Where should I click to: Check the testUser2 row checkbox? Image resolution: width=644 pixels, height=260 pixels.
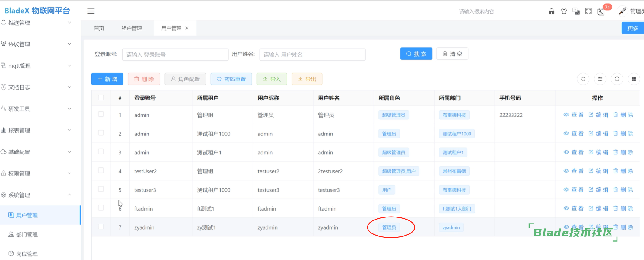[x=101, y=170]
